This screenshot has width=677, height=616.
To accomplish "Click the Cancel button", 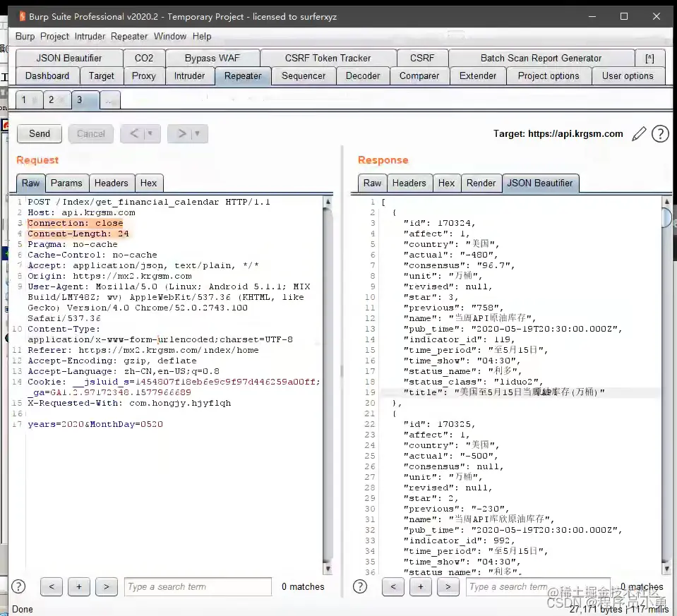I will point(90,134).
